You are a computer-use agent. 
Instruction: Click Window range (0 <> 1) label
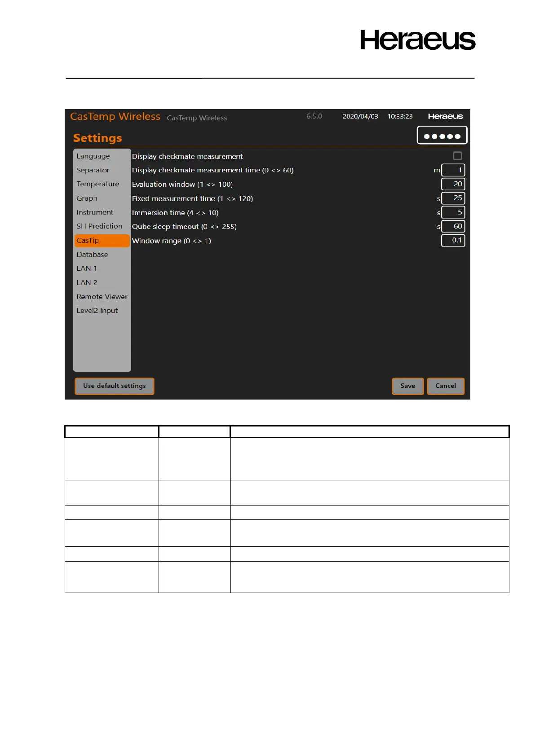[172, 241]
